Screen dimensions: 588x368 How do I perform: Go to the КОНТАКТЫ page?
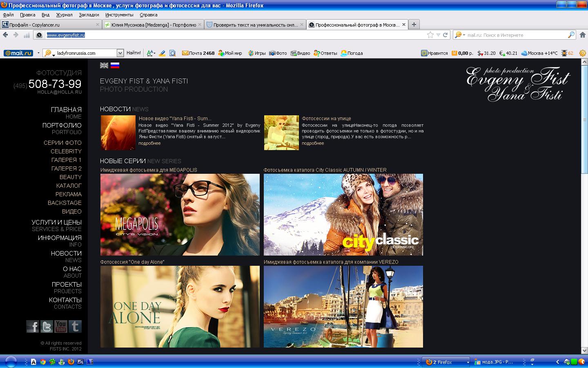point(65,300)
